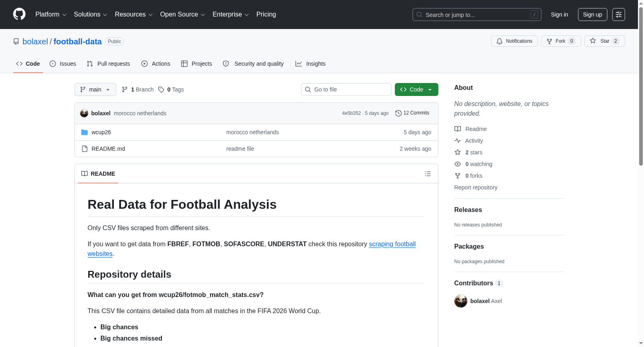
Task: Click the wcup26 folder icon
Action: 85,132
